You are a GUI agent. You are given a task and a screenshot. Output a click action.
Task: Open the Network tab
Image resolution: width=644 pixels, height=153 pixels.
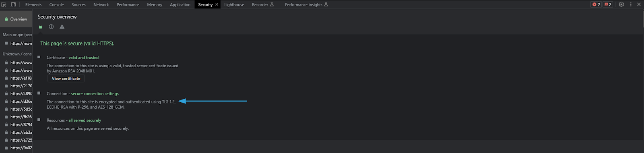[x=101, y=4]
